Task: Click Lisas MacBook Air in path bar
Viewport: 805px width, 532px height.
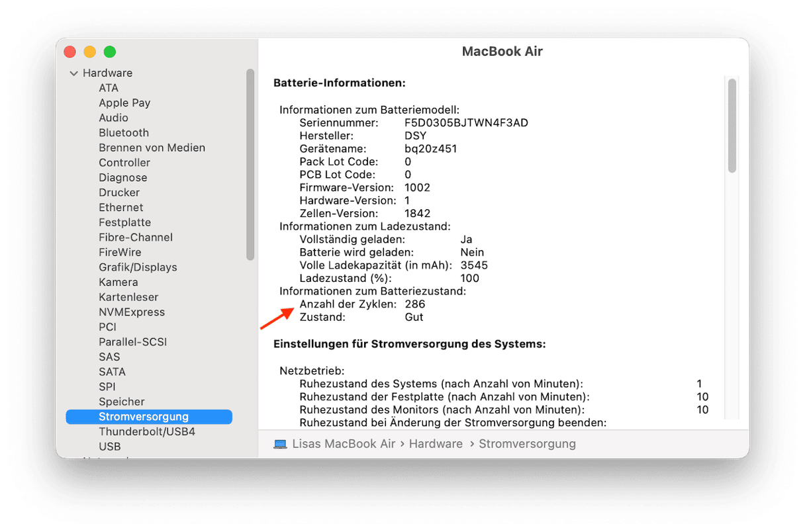Action: pyautogui.click(x=344, y=444)
